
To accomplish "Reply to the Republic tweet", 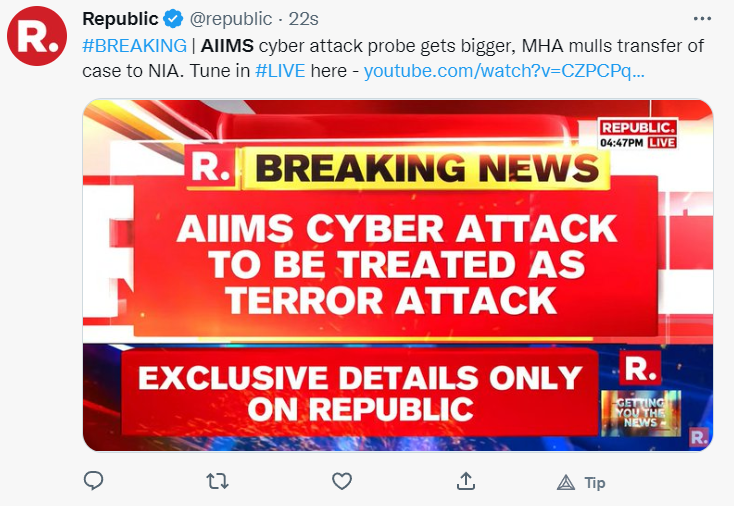I will (x=94, y=482).
